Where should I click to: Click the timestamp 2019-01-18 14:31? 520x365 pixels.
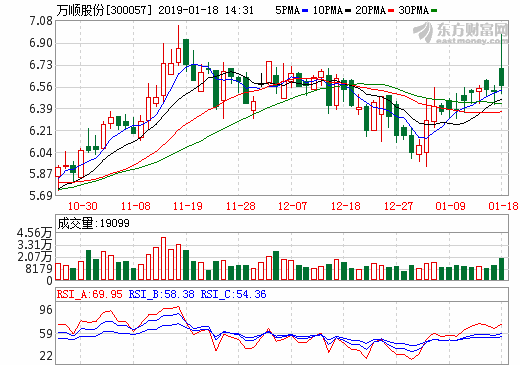point(206,10)
